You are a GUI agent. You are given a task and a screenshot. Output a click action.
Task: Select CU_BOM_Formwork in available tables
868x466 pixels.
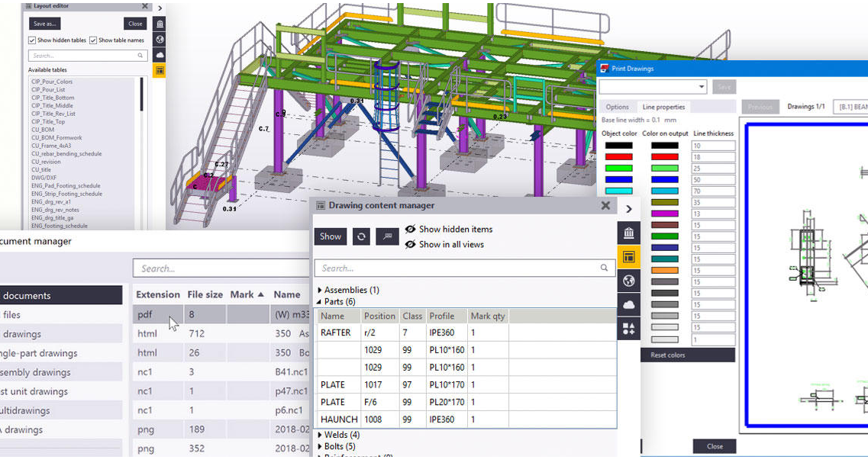(56, 137)
